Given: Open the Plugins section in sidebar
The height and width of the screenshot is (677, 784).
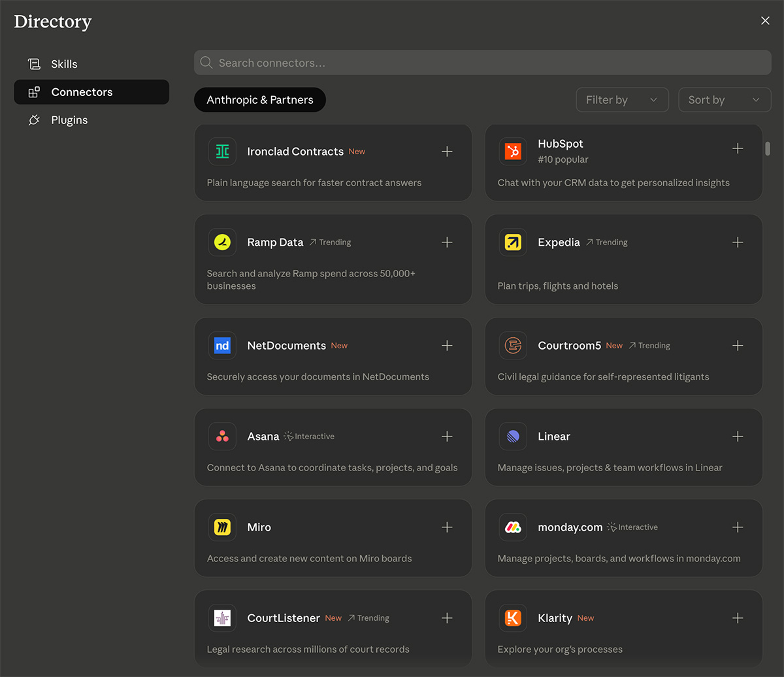Looking at the screenshot, I should [91, 120].
